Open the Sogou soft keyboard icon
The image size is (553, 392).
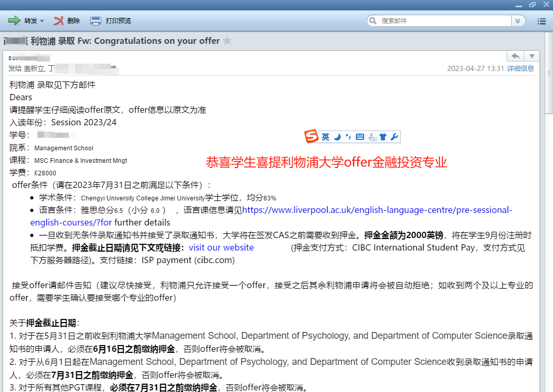point(360,137)
